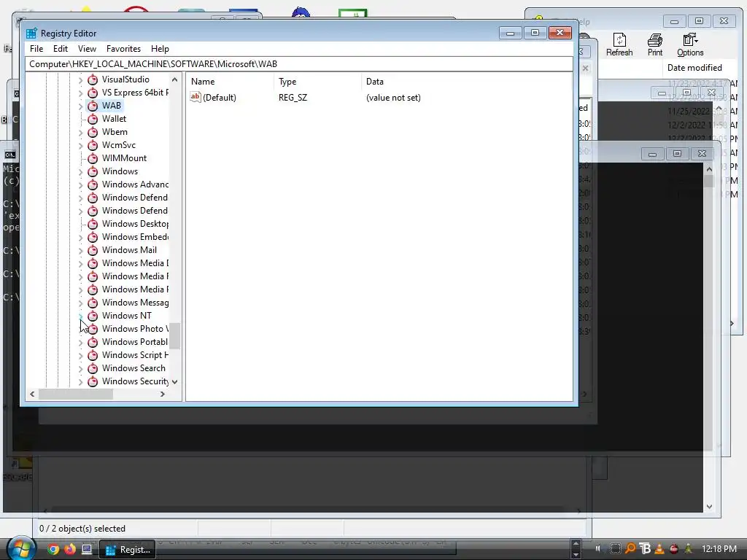Image resolution: width=747 pixels, height=560 pixels.
Task: Click the Windows Search key icon
Action: (93, 368)
